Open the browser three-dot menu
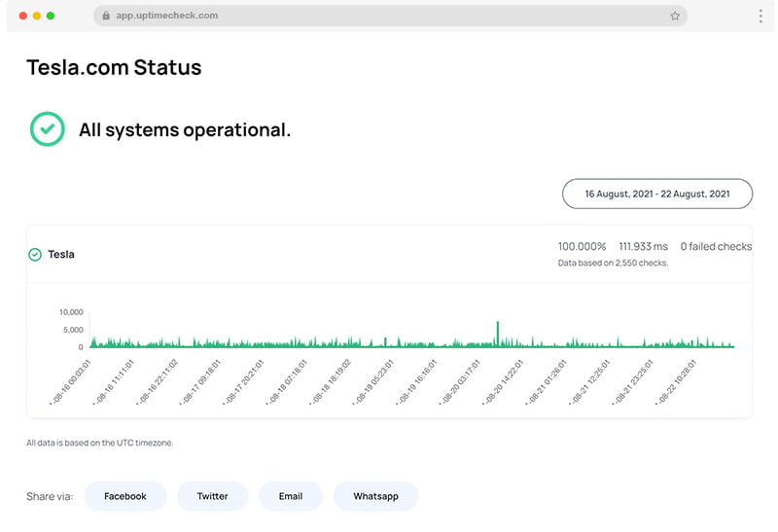 click(x=760, y=16)
